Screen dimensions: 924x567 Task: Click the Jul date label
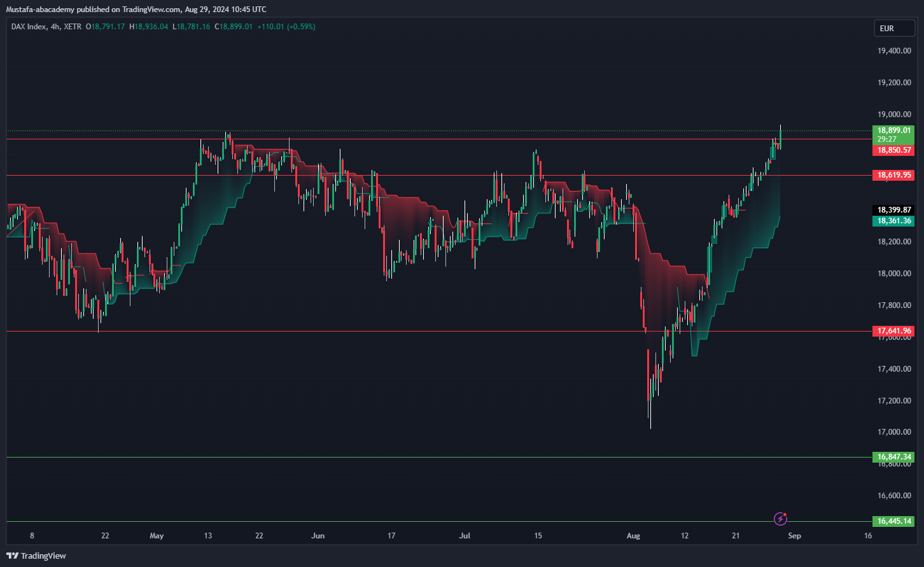465,536
